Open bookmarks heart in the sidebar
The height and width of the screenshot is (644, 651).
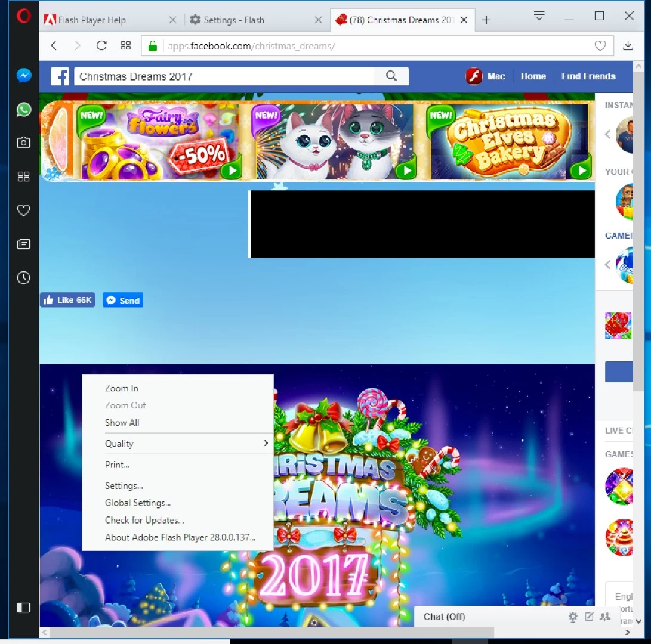point(24,210)
